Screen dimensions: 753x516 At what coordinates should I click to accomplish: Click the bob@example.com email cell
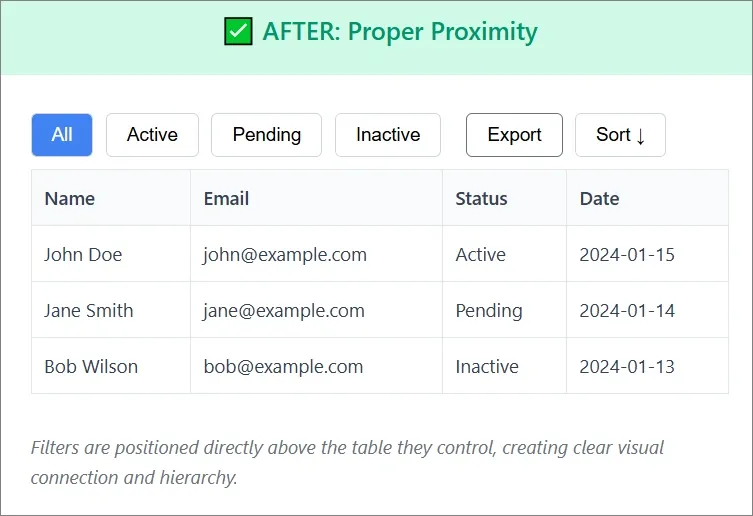coord(283,367)
